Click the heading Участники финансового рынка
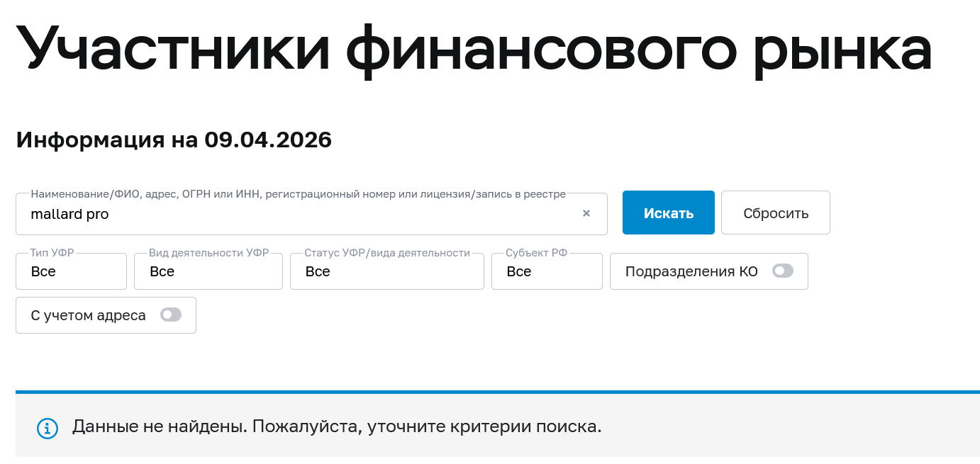 coord(475,46)
